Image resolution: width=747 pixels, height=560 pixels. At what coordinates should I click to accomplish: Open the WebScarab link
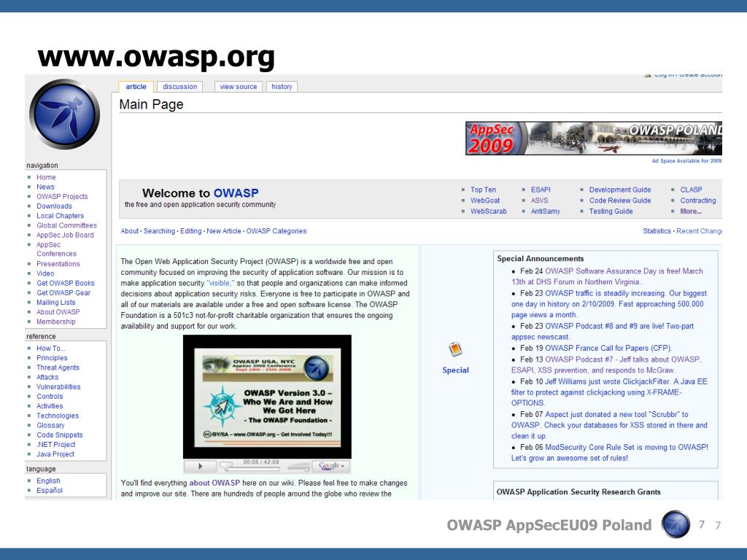point(488,211)
